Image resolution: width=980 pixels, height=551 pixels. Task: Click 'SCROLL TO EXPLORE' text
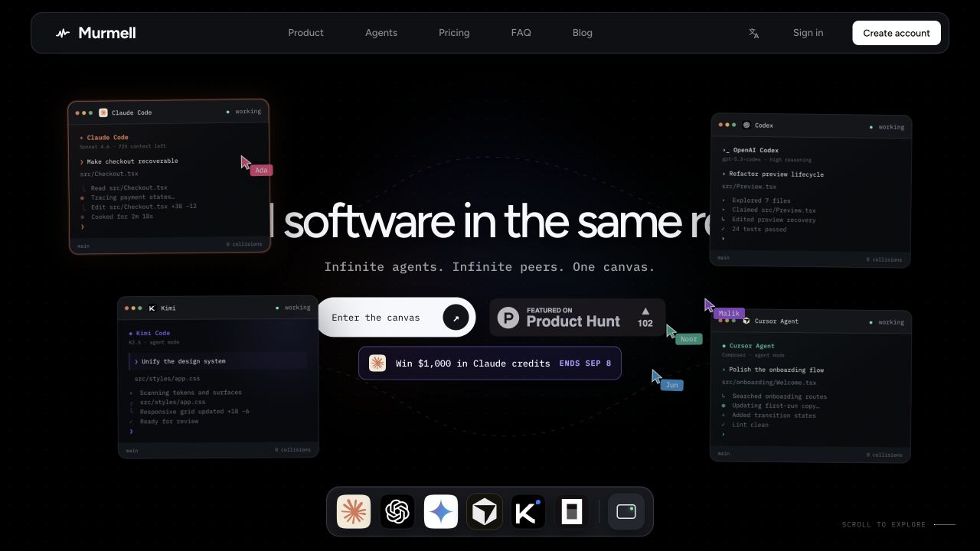(884, 525)
